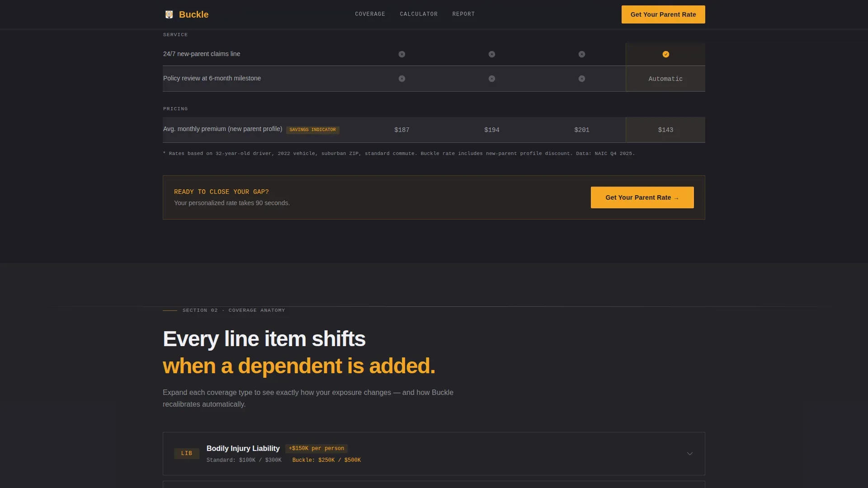Click the Buckle logo icon
868x488 pixels.
[169, 14]
